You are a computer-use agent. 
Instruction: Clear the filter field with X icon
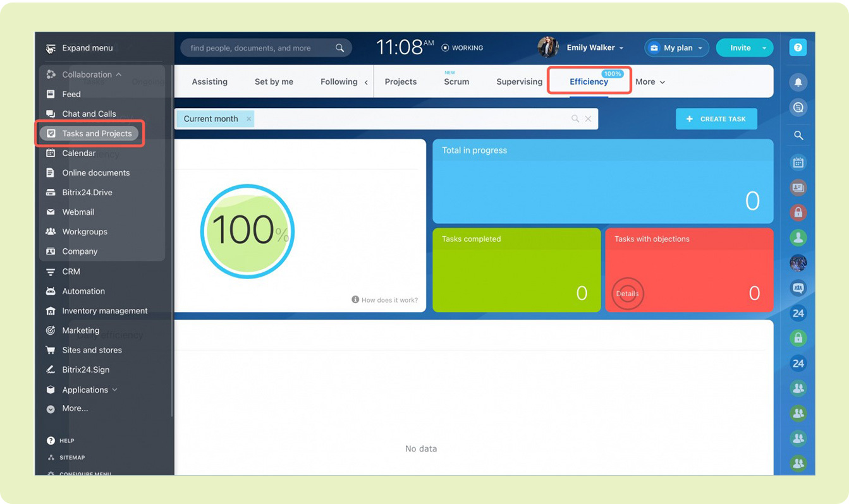click(x=588, y=119)
